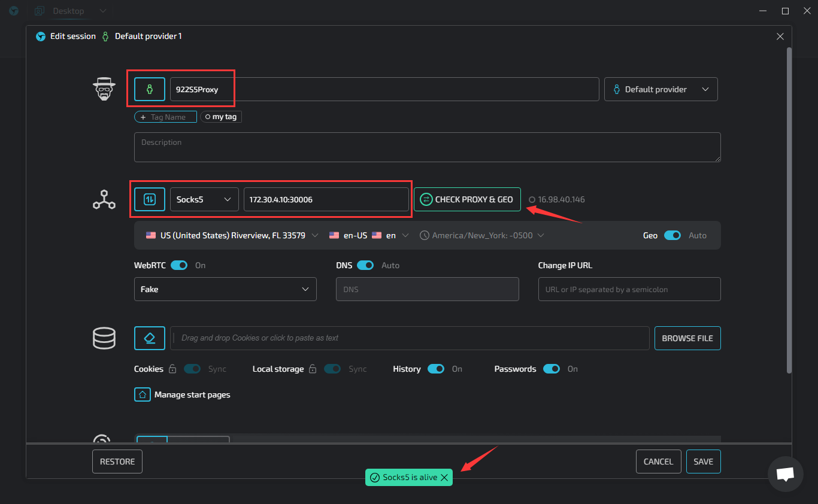Dismiss the 'Socks5 is alive' notification
Image resolution: width=818 pixels, height=504 pixels.
tap(444, 478)
